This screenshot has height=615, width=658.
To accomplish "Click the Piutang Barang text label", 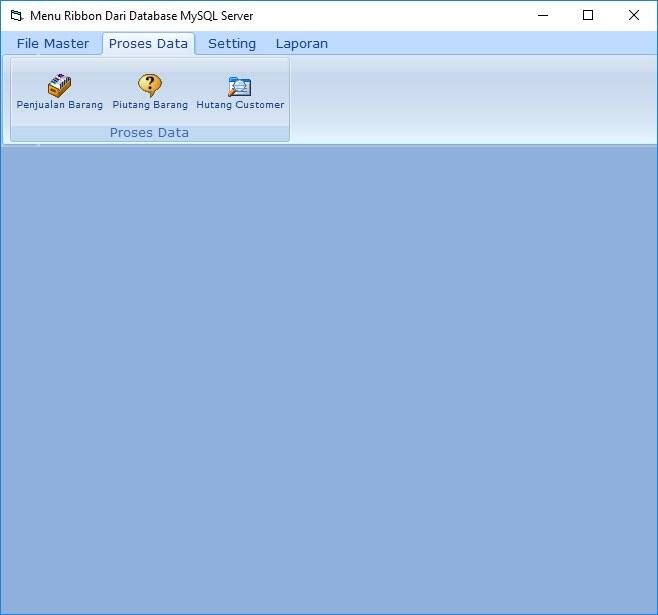I will point(150,105).
